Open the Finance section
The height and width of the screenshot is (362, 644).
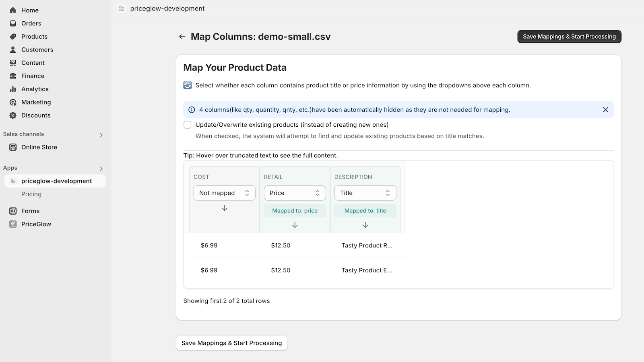[33, 76]
